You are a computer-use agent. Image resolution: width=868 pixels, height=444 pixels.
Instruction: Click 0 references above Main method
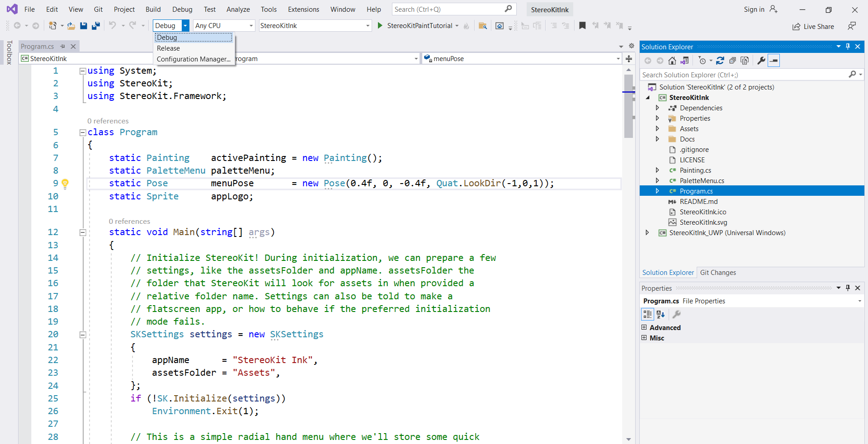[129, 222]
